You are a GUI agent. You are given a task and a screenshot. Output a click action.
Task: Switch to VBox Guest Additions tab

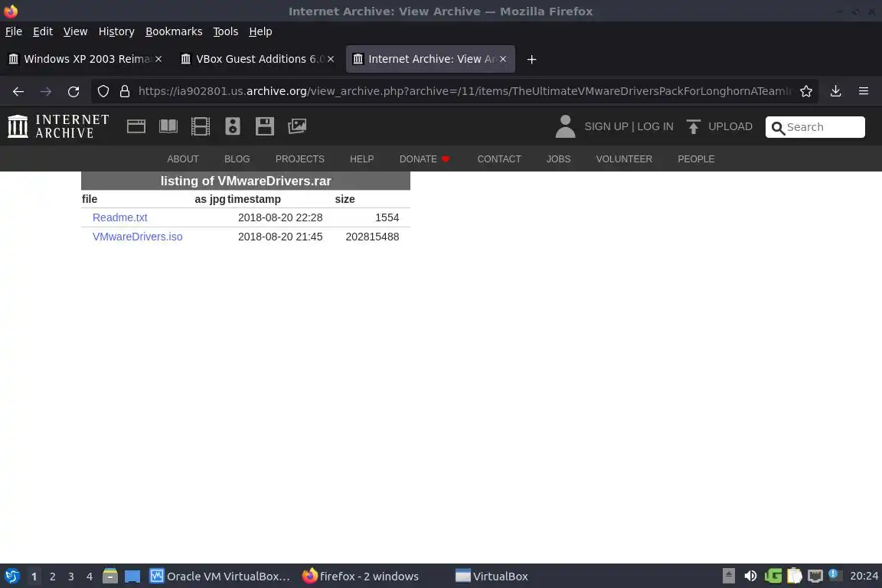(256, 59)
